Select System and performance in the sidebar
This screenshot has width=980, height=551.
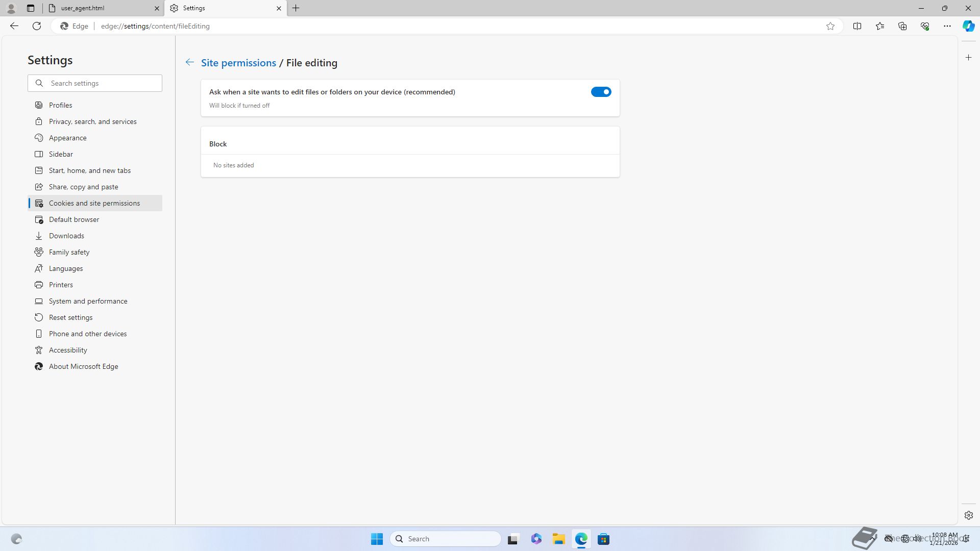tap(88, 301)
